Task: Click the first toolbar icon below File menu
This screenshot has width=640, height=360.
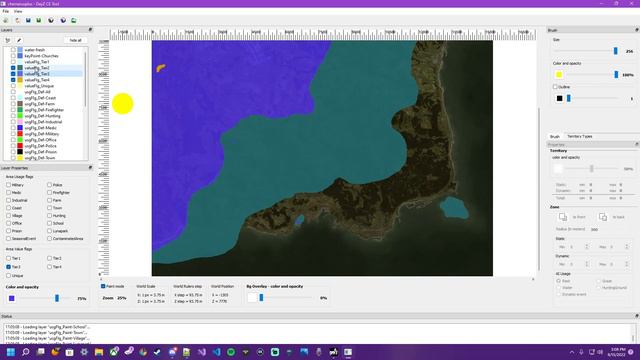Action: 6,20
